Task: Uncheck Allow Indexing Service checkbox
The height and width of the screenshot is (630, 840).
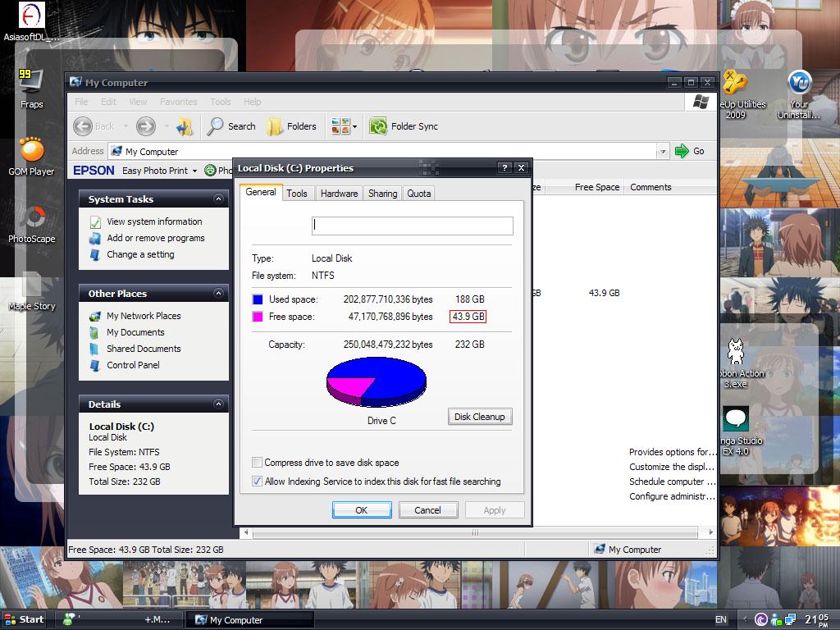Action: [257, 481]
